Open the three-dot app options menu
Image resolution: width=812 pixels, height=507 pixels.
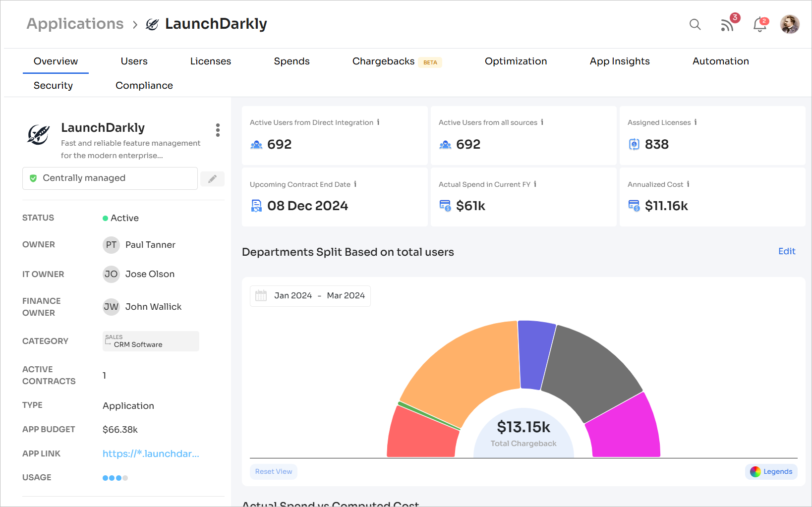(x=218, y=130)
